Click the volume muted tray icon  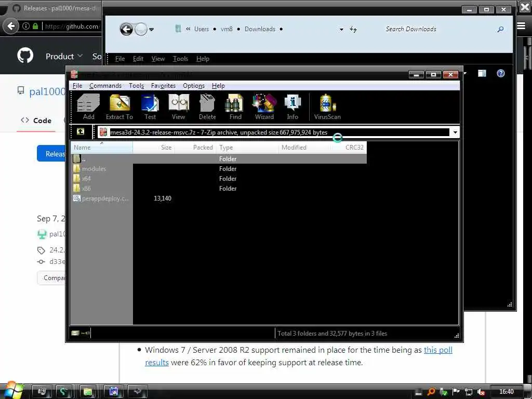[481, 392]
